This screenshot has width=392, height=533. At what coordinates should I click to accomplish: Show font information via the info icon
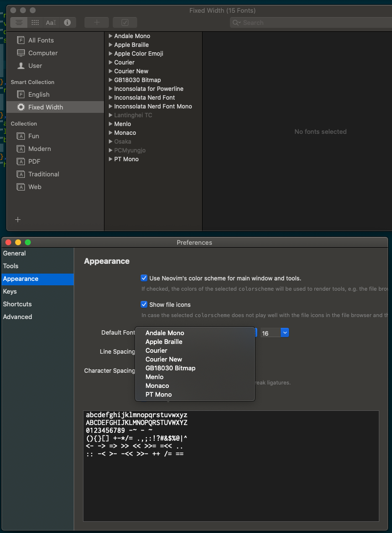(67, 22)
